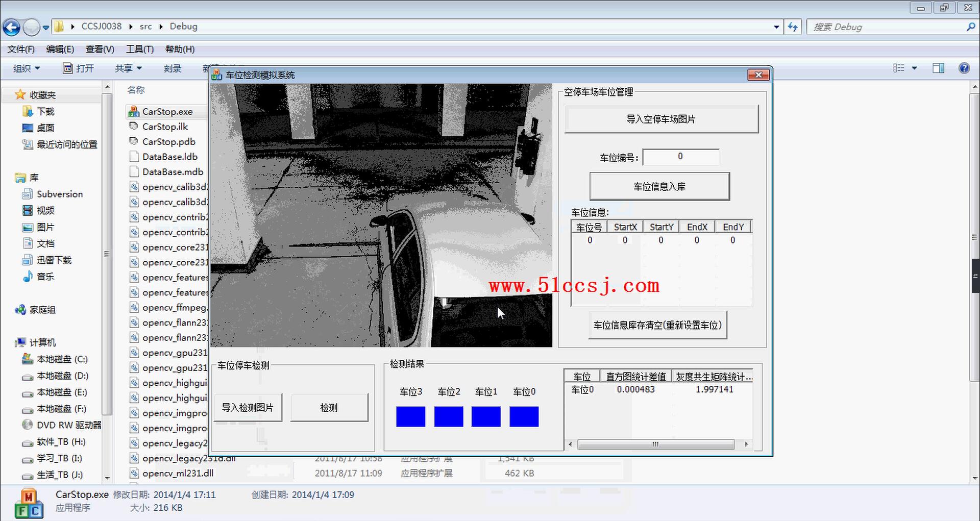Close the 车位检测模拟系统 dialog
This screenshot has height=521, width=980.
pos(758,75)
